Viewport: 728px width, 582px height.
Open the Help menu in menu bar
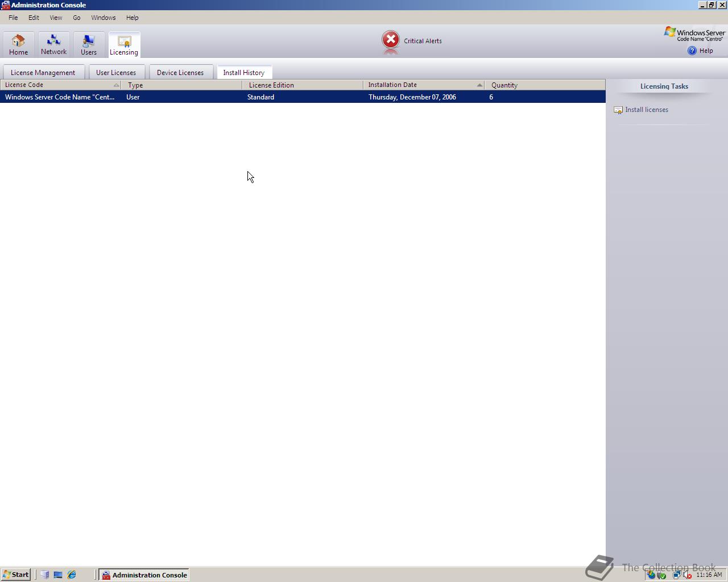tap(132, 18)
